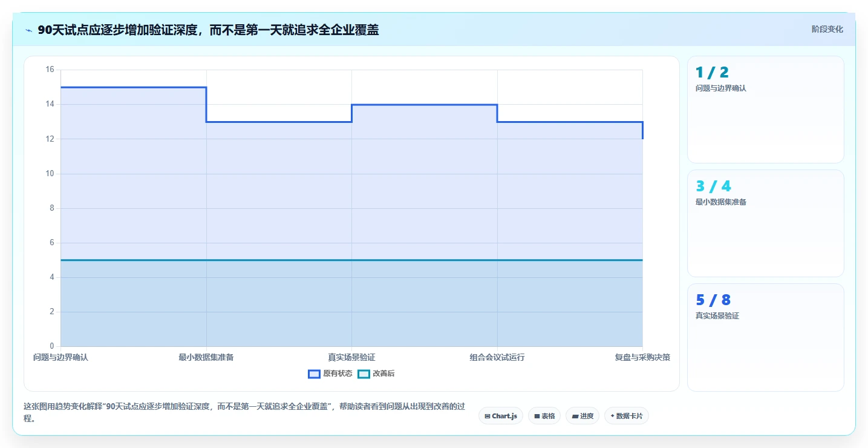Click the 5 / 8 number text
This screenshot has height=448, width=868.
(713, 300)
